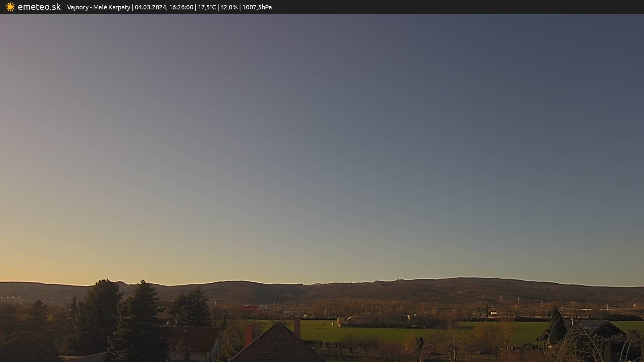Click the white tent structure near the field
Screen dimensions: 644x362
[x=349, y=318]
